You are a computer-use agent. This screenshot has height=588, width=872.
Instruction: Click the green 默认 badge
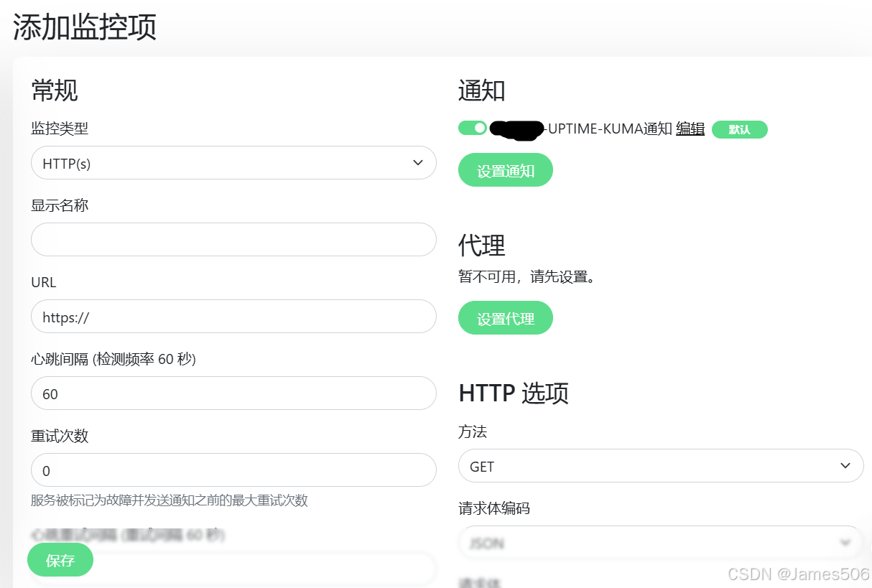(739, 129)
